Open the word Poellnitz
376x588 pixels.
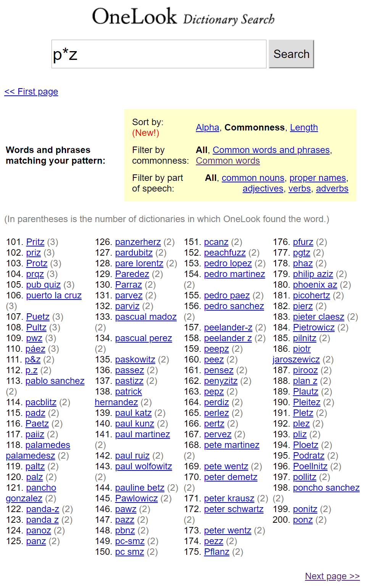pyautogui.click(x=310, y=466)
